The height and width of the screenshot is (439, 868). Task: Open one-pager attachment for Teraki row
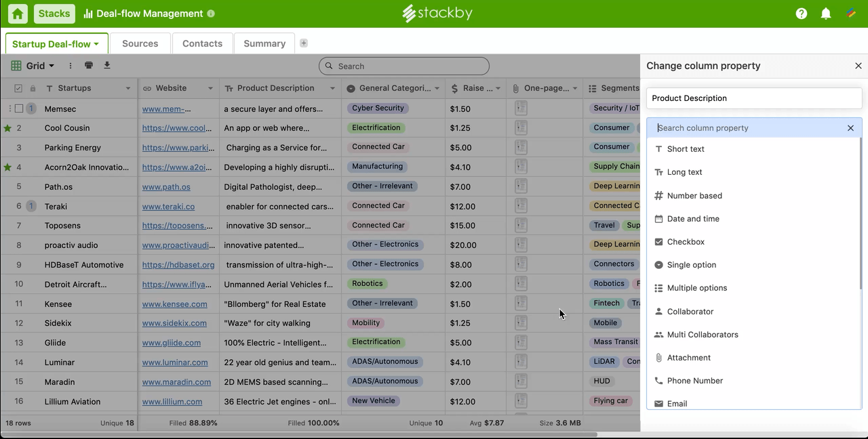[x=521, y=206]
